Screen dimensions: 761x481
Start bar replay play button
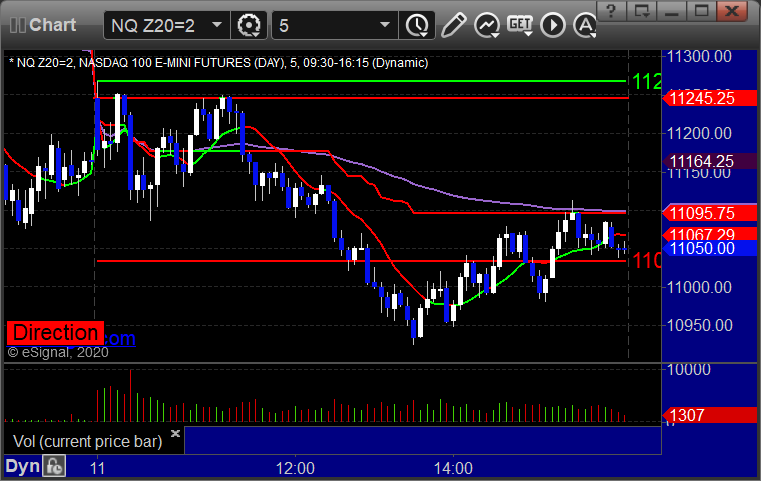coord(553,25)
